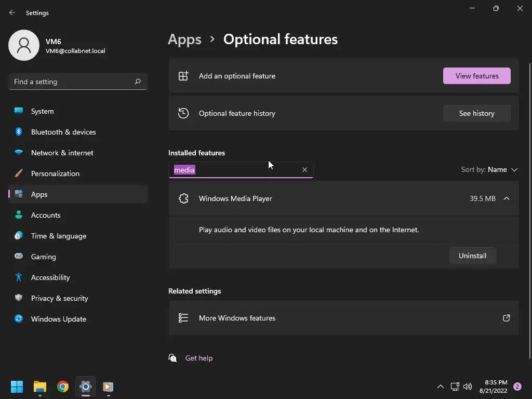This screenshot has height=399, width=532.
Task: Open the Get help link
Action: pos(198,358)
